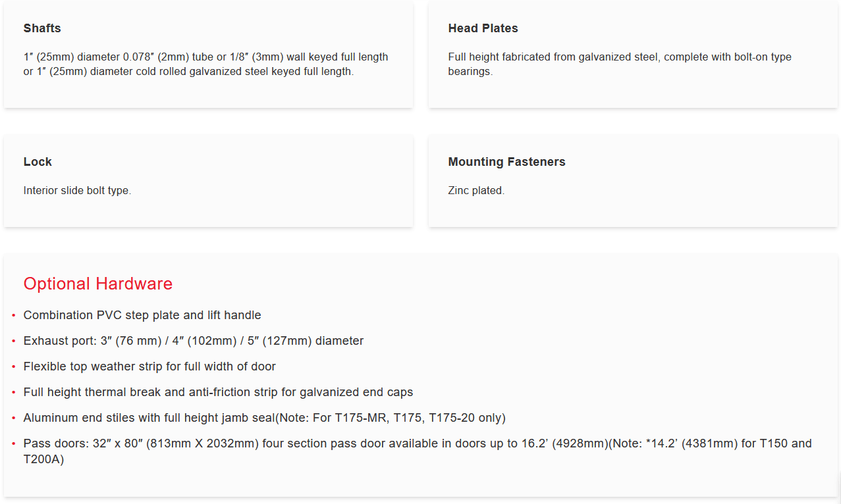Click the red bullet beside Flexible top weather strip
The image size is (841, 504).
tap(14, 367)
